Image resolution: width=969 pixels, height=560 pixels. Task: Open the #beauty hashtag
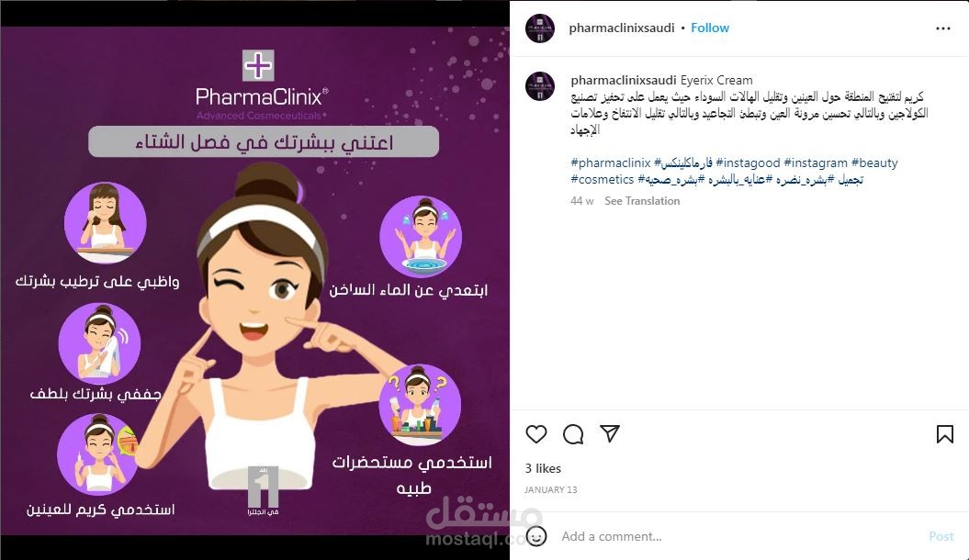tap(873, 163)
